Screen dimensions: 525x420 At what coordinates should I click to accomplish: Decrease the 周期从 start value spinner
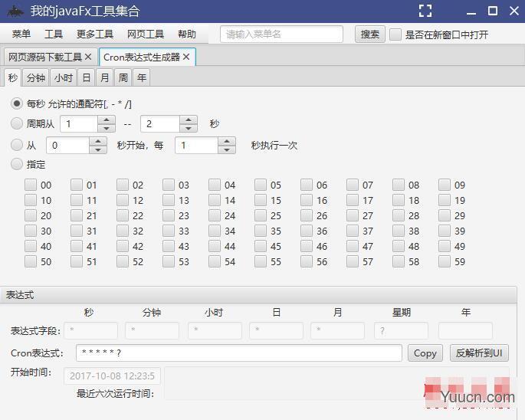click(x=107, y=128)
